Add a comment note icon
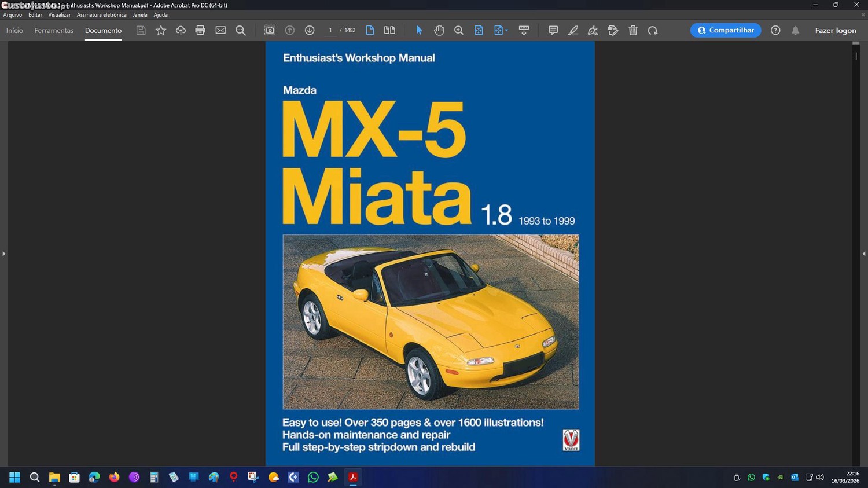868x488 pixels. point(553,30)
